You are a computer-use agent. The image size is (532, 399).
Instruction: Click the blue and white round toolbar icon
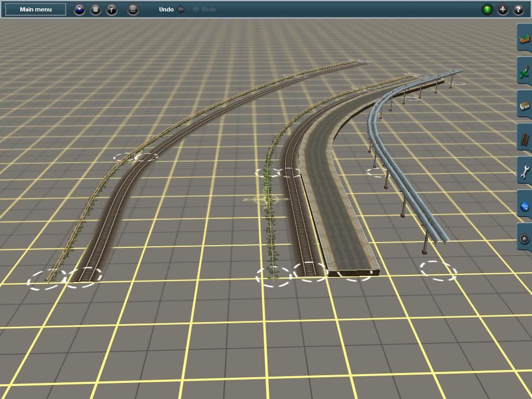[79, 9]
